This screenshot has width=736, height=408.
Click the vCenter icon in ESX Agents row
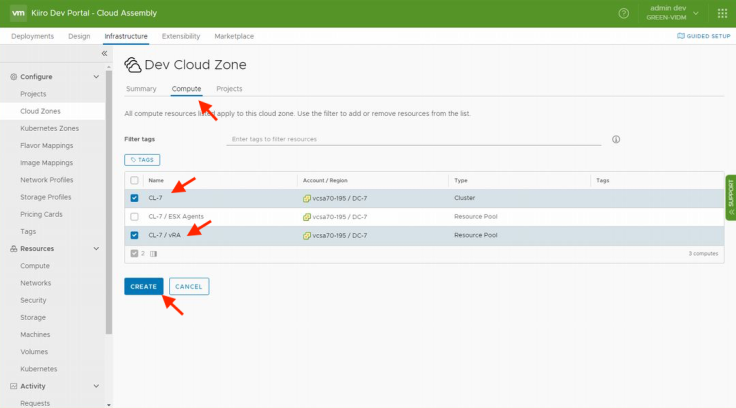pyautogui.click(x=307, y=217)
